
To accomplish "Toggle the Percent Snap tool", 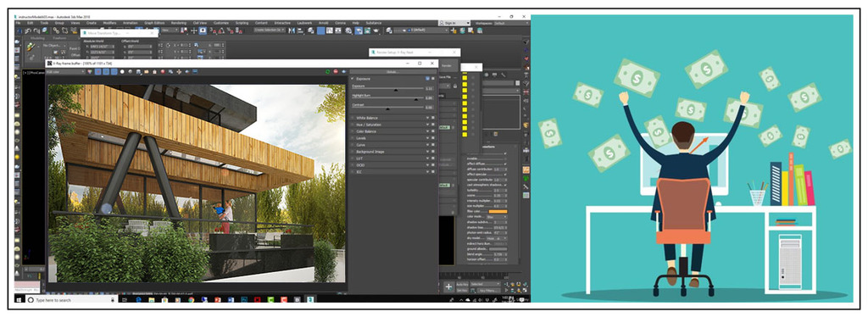I will tap(231, 31).
